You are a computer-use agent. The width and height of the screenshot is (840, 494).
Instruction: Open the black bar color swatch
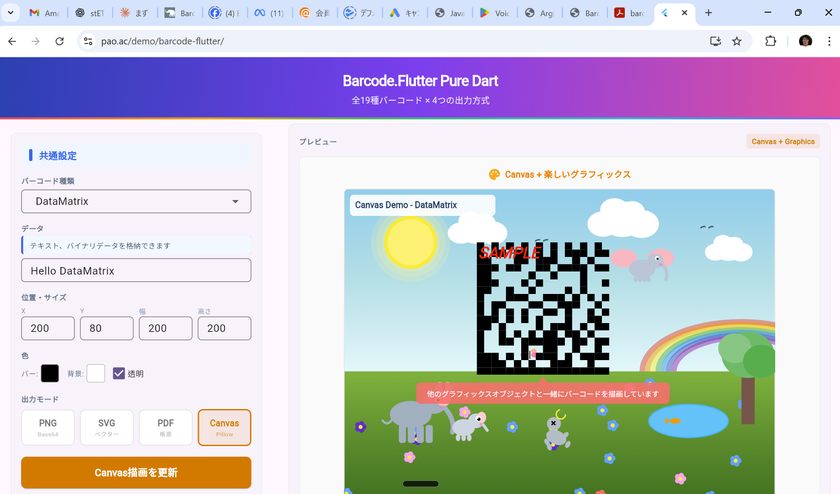[x=50, y=373]
